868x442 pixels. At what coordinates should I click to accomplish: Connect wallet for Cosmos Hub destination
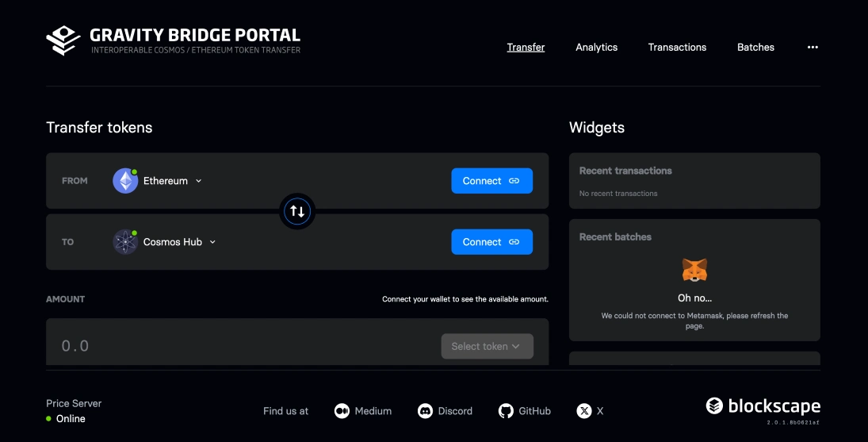491,242
